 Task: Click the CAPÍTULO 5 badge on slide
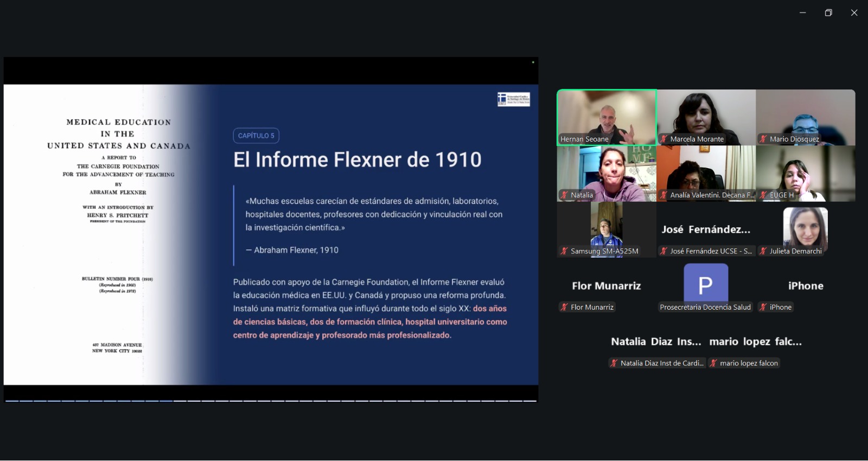tap(256, 136)
